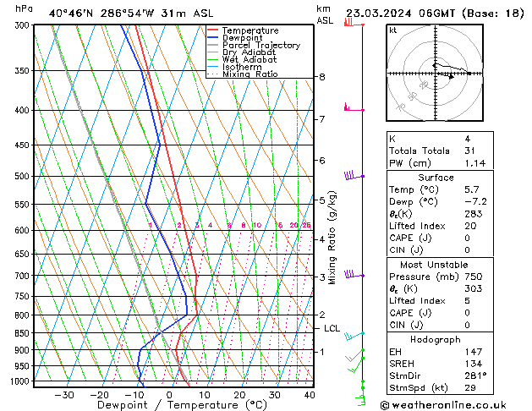
Task: Click the purple wind barb at 500 hPa
Action: click(354, 175)
